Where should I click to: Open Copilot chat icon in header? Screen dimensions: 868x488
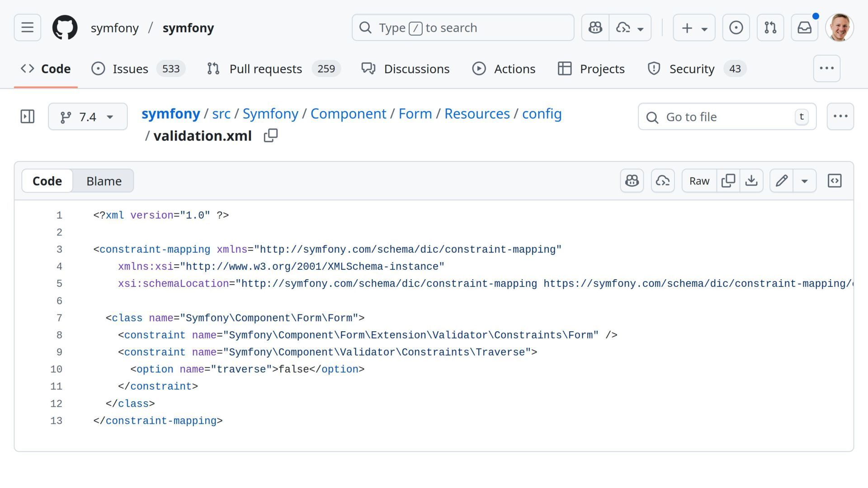[x=595, y=28]
